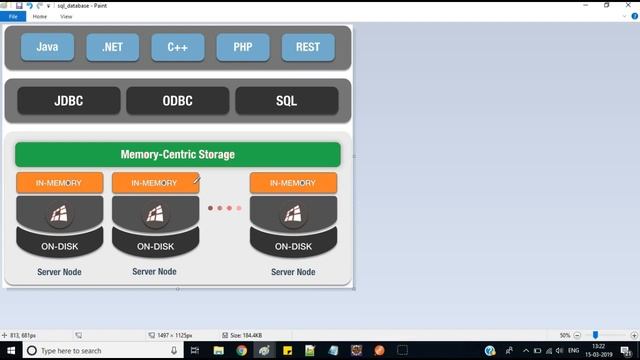This screenshot has height=360, width=640.
Task: Click the Java box on canvas
Action: coord(47,47)
